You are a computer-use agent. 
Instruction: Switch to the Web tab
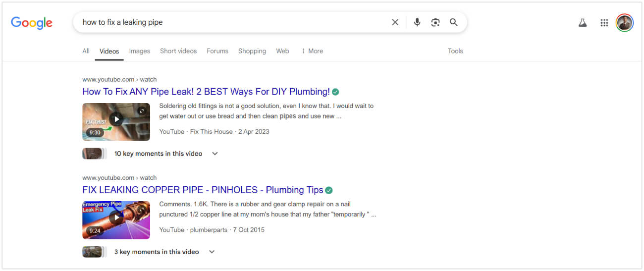[282, 51]
